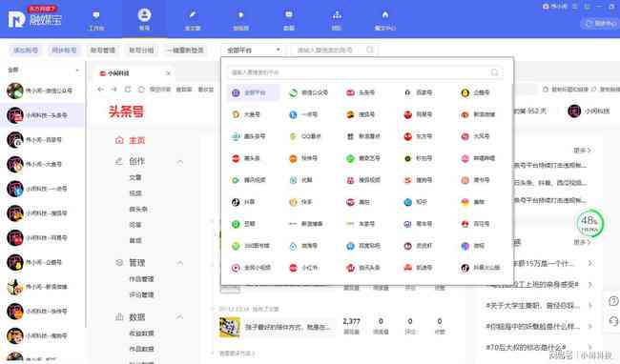Choose 搜狐号 platform in the popup

tap(361, 114)
